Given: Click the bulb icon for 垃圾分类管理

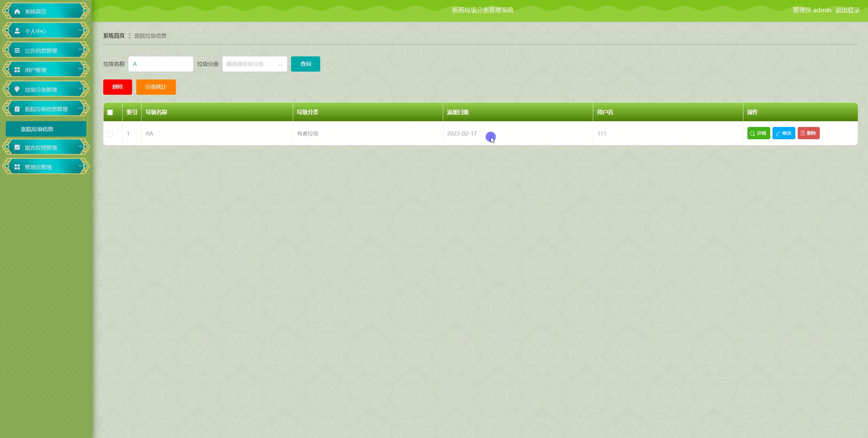Looking at the screenshot, I should click(17, 89).
